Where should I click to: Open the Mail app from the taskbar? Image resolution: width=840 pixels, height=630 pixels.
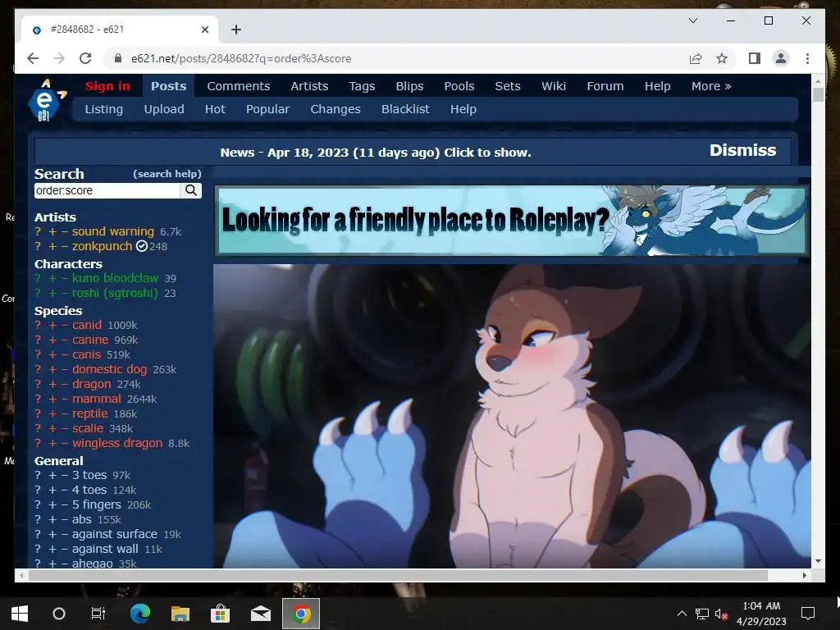260,614
